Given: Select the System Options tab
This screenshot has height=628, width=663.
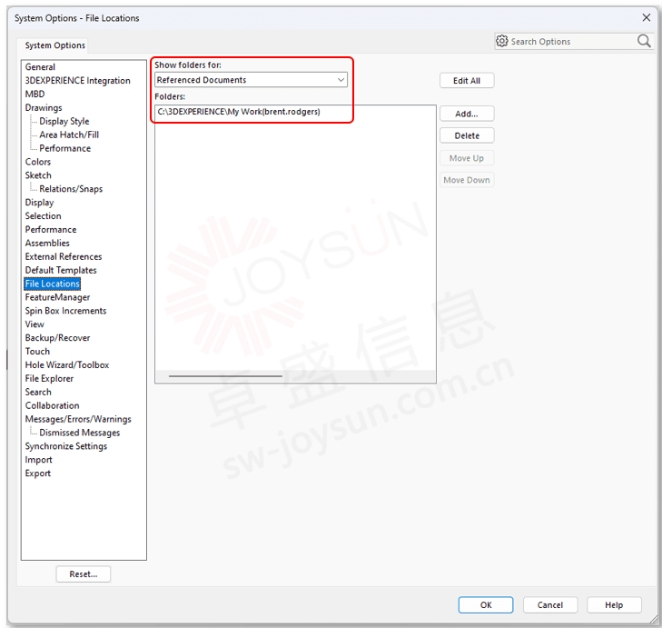Looking at the screenshot, I should click(55, 45).
